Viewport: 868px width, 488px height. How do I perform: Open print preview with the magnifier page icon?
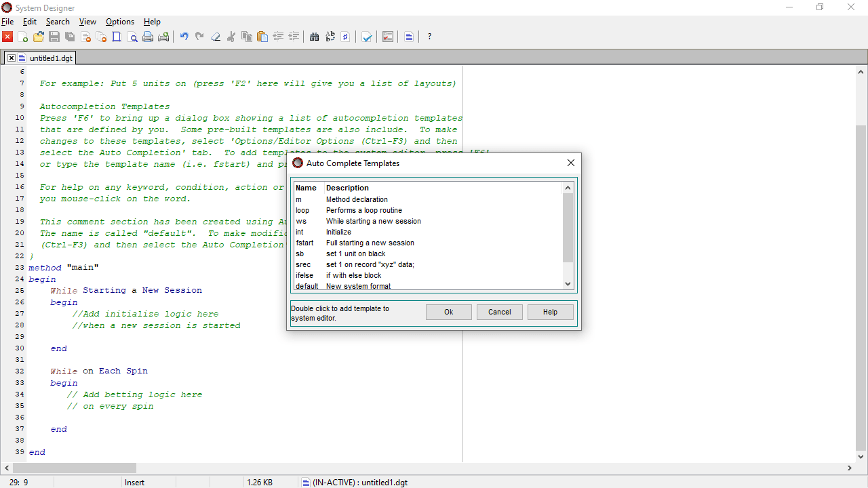click(132, 37)
